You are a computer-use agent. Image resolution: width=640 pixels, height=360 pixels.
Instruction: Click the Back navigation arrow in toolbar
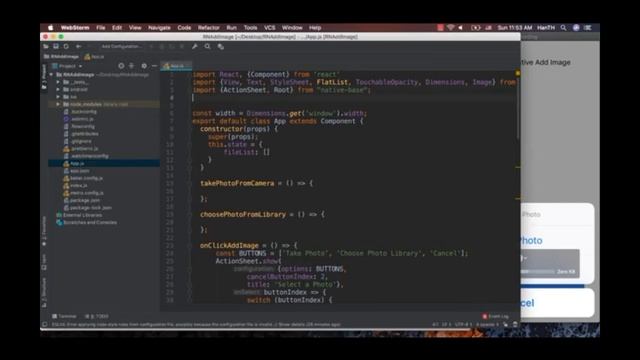[78, 47]
